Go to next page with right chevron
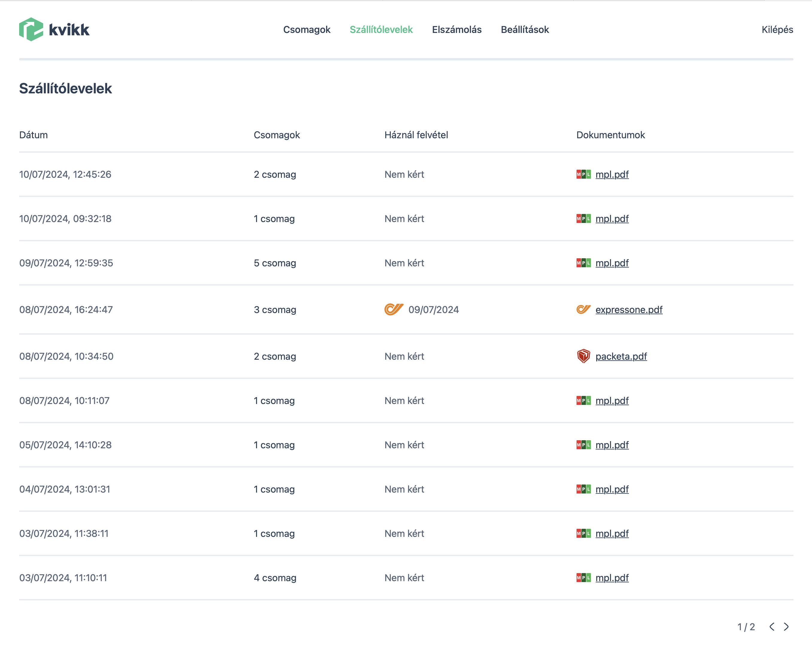This screenshot has width=812, height=647. pos(786,627)
